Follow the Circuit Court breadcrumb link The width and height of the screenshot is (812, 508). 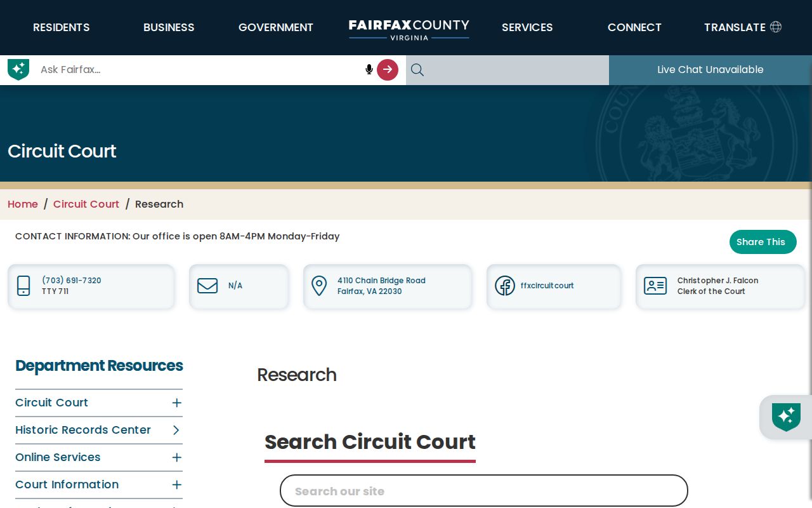[x=86, y=204]
